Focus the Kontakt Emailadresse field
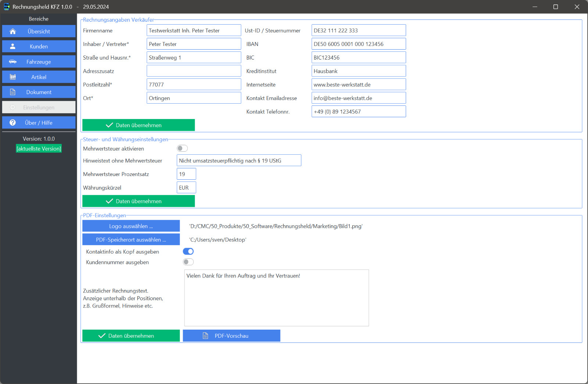Image resolution: width=588 pixels, height=384 pixels. tap(359, 98)
